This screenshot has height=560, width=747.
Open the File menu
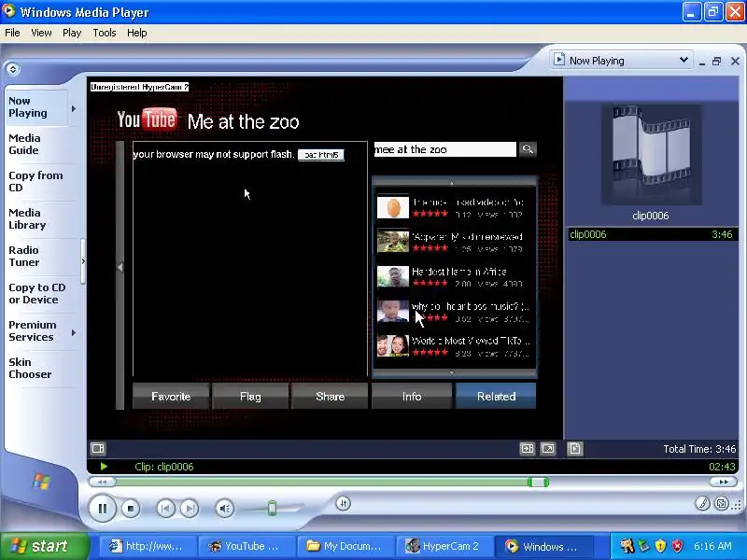pos(12,33)
